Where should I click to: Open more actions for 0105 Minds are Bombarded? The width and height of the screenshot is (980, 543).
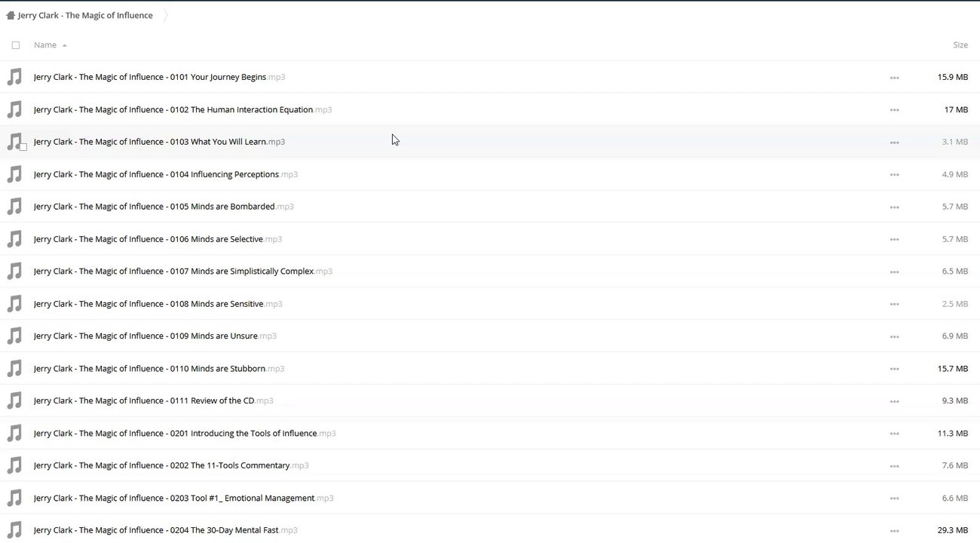[894, 207]
